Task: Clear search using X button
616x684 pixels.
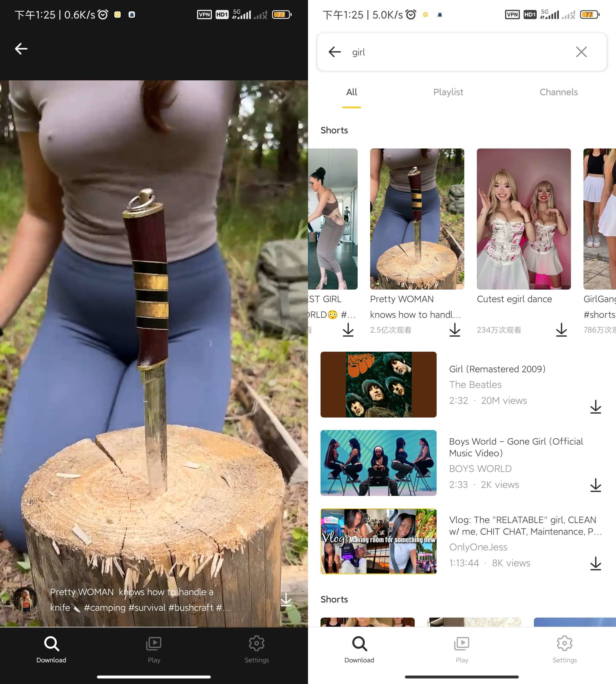Action: (x=581, y=52)
